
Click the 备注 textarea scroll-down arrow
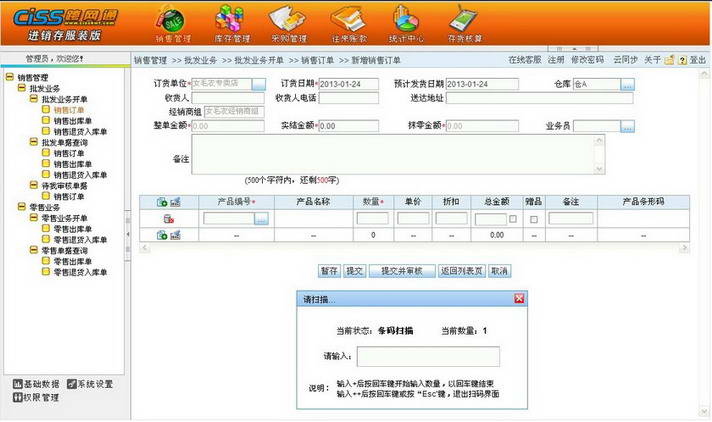(599, 169)
